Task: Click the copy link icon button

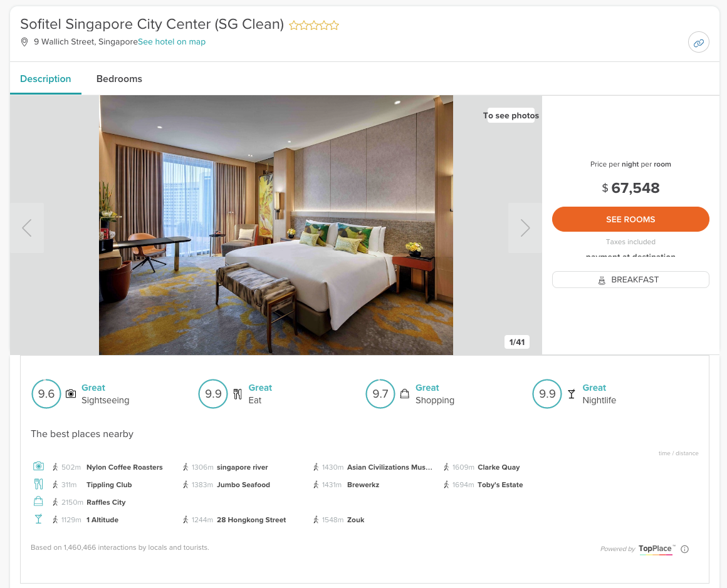Action: [698, 43]
